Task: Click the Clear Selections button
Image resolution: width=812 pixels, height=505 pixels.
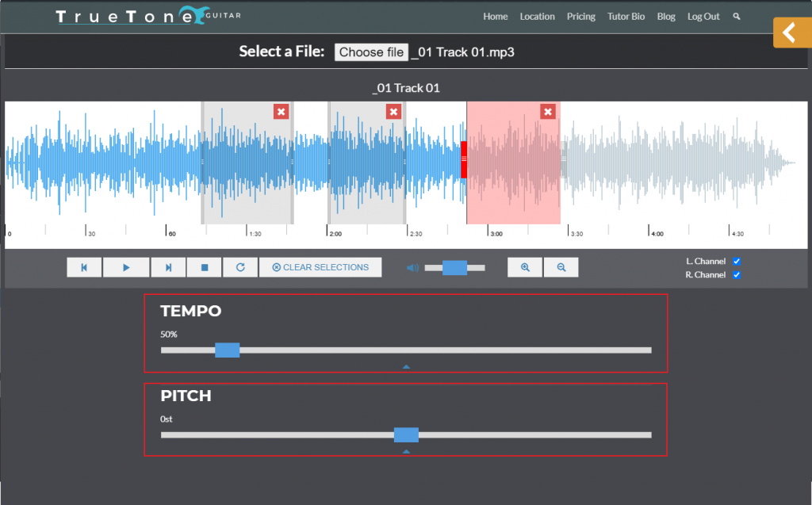Action: pyautogui.click(x=320, y=267)
